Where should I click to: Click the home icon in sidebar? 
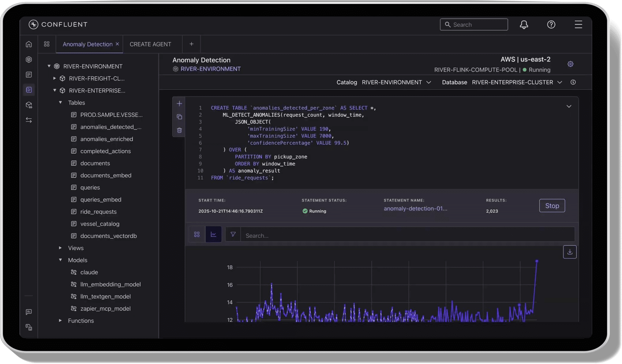tap(29, 44)
